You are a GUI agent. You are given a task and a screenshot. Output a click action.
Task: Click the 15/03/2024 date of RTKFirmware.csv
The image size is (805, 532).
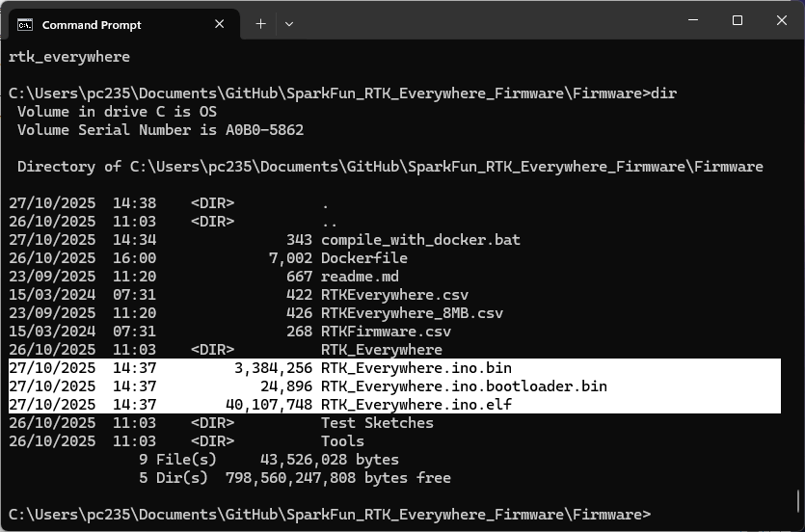[x=52, y=332]
